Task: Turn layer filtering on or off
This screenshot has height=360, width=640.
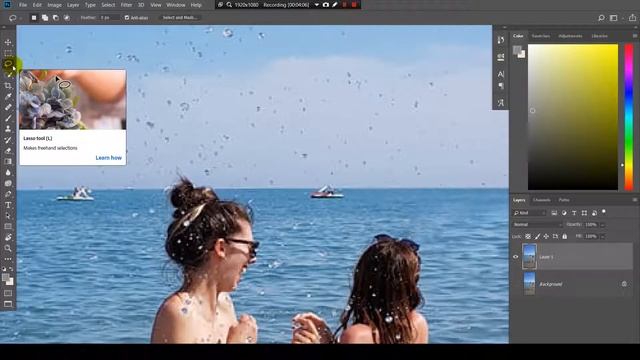Action: click(604, 212)
